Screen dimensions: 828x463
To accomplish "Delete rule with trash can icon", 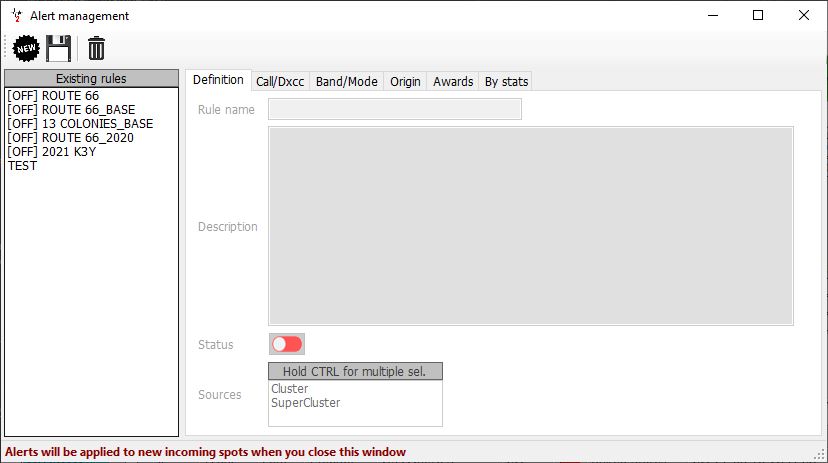I will [x=96, y=49].
